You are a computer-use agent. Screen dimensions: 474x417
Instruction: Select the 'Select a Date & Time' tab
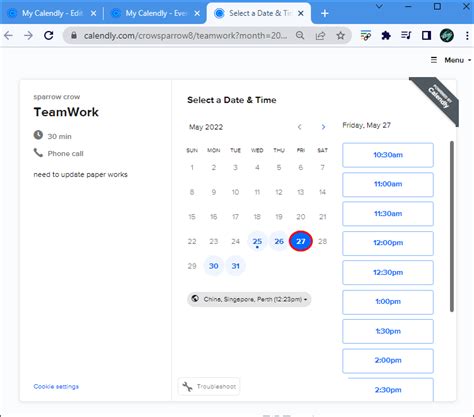259,13
